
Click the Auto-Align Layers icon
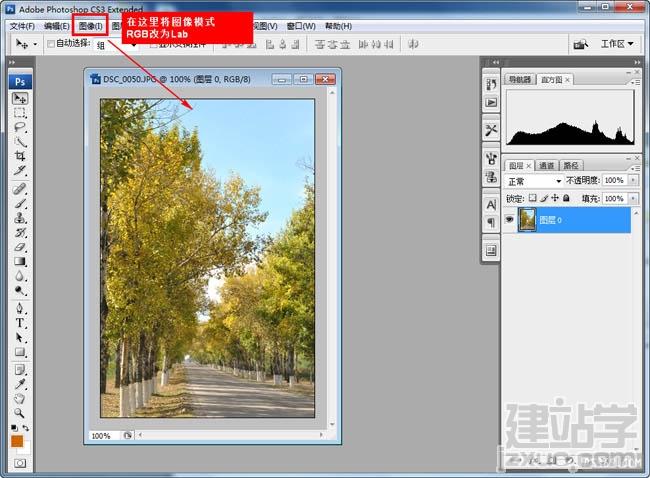point(413,44)
